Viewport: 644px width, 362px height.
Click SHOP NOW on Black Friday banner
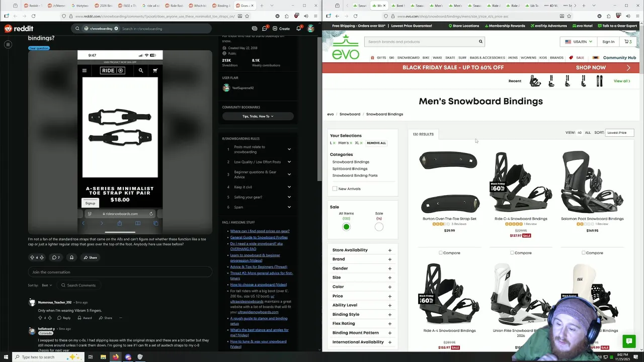[x=591, y=67]
